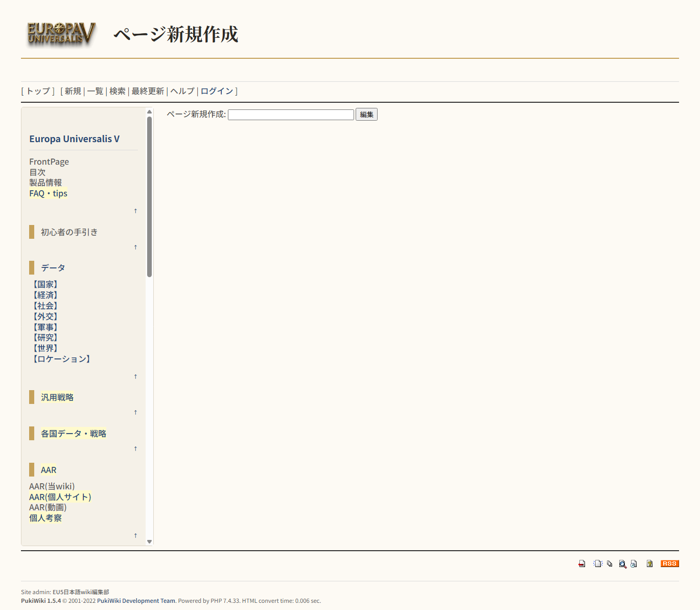Click the ↑ arrow below FAQ・tips
700x610 pixels.
pyautogui.click(x=135, y=211)
